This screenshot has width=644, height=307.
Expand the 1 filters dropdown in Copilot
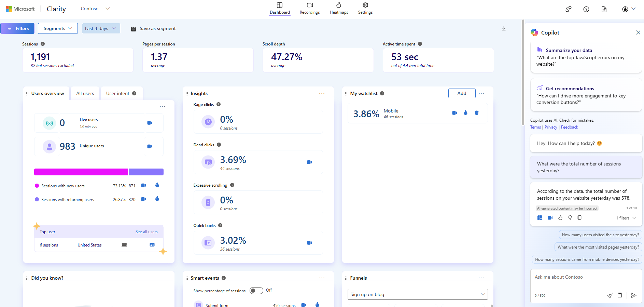click(626, 218)
